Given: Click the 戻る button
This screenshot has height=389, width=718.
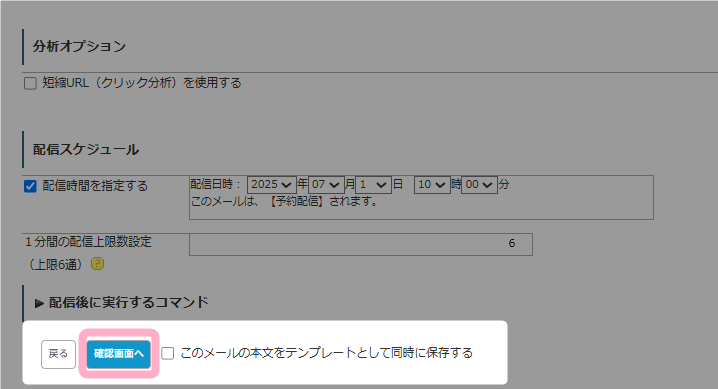Looking at the screenshot, I should 58,354.
